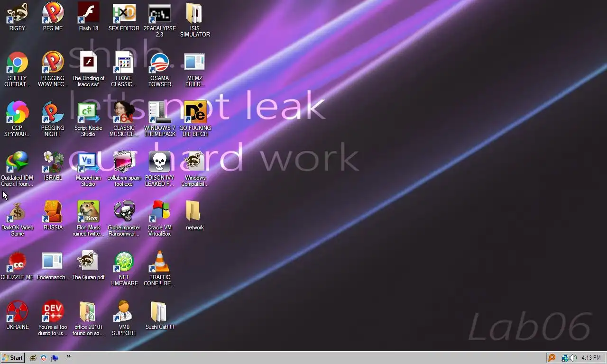The image size is (607, 364).
Task: Open the Start menu
Action: pos(13,358)
